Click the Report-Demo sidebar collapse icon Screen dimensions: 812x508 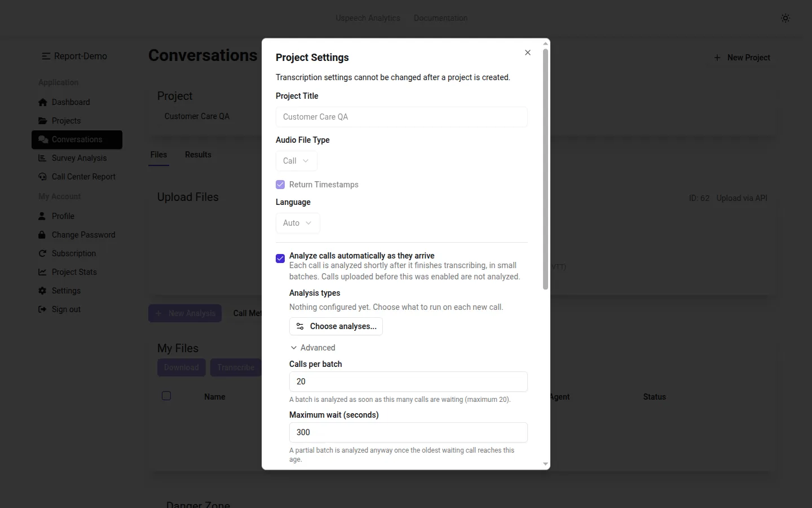(46, 56)
